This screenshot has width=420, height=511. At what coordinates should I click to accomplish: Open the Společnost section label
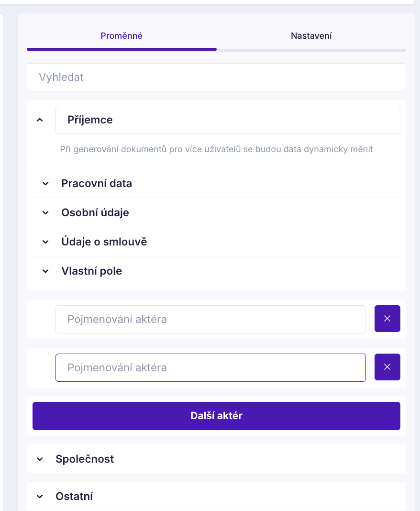pos(85,459)
